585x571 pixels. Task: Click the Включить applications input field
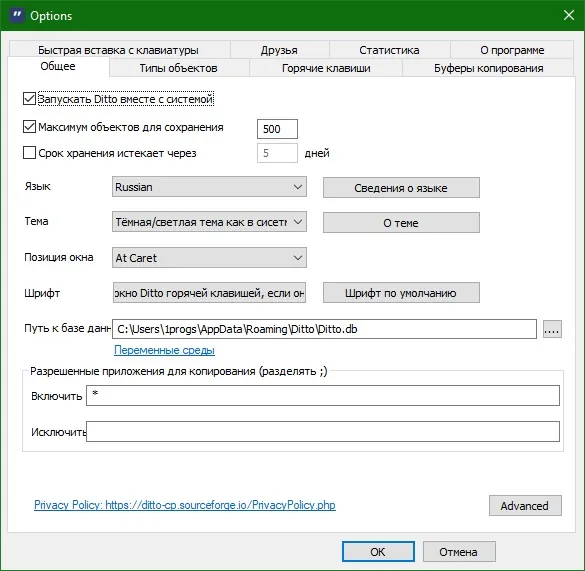coord(323,396)
